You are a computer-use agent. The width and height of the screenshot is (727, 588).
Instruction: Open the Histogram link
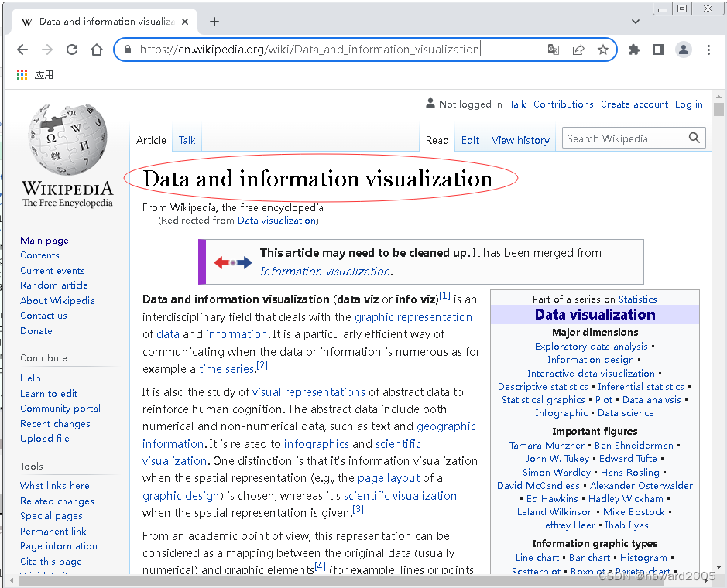643,558
